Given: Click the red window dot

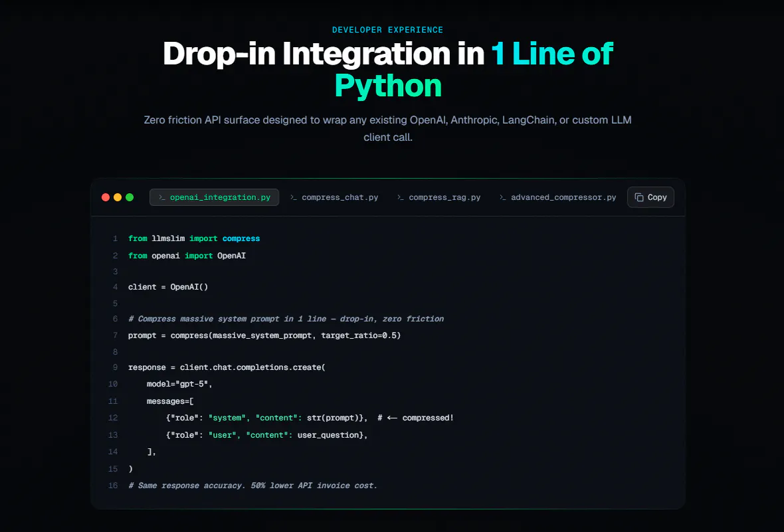Looking at the screenshot, I should 106,197.
